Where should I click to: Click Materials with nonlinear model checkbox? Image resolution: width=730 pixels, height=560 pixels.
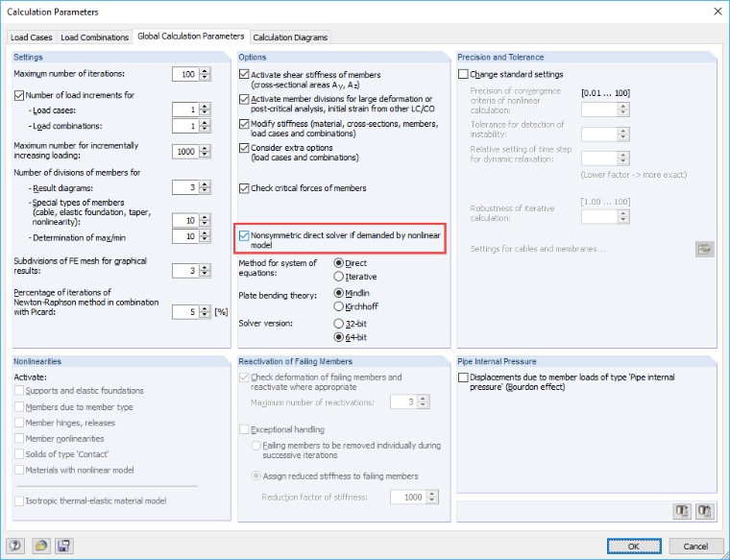tap(19, 470)
